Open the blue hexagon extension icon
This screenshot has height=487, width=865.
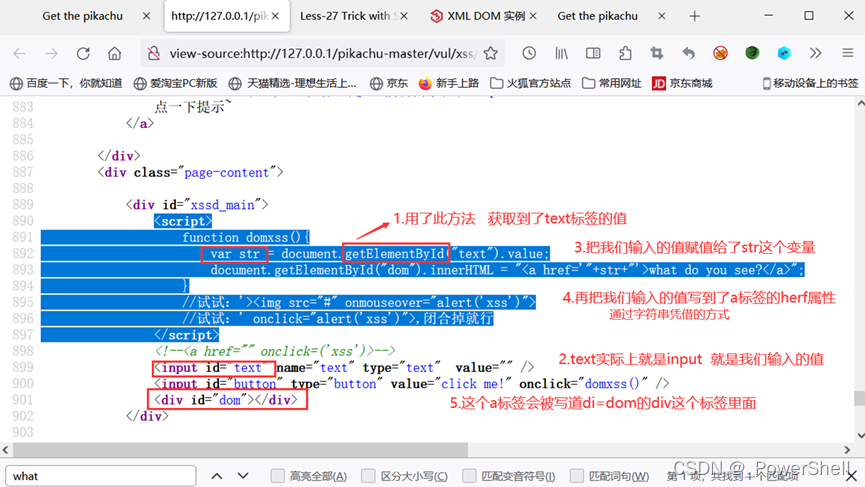point(784,53)
